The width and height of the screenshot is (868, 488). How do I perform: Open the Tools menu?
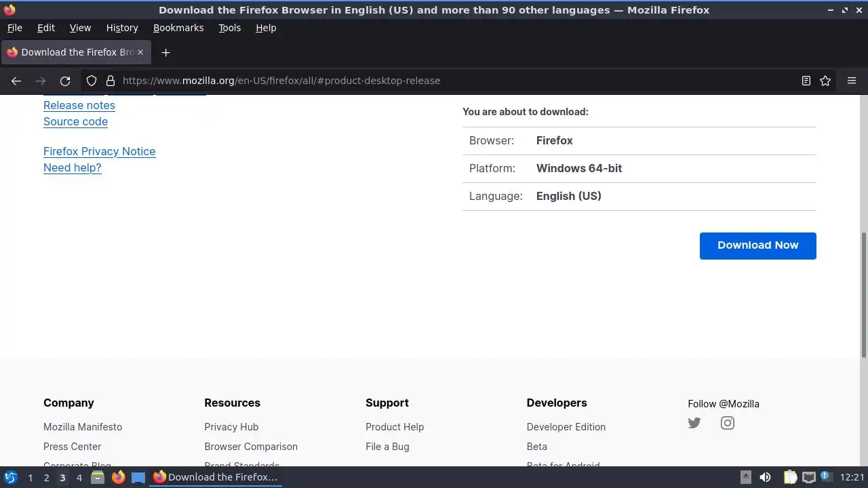(229, 28)
